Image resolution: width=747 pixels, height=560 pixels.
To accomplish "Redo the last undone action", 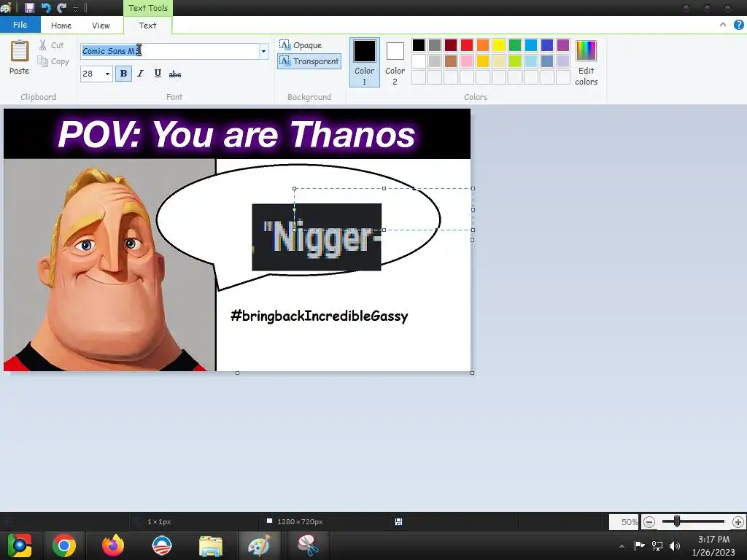I will (61, 7).
